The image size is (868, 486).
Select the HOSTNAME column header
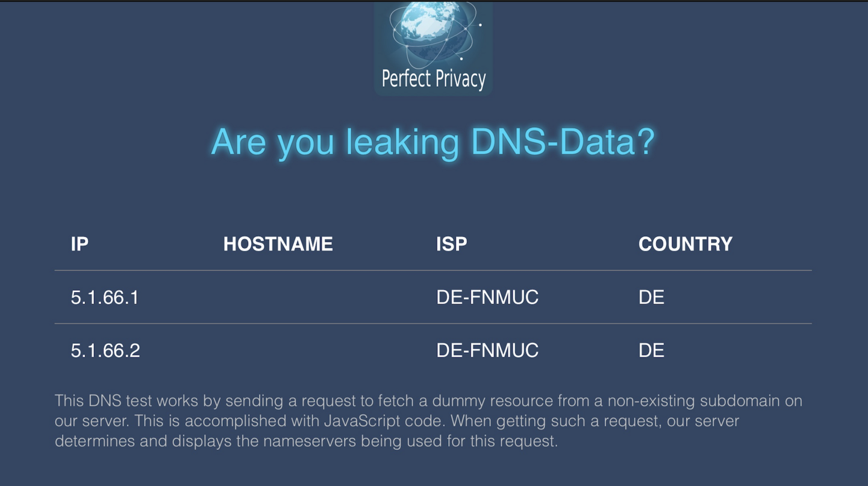(x=278, y=244)
